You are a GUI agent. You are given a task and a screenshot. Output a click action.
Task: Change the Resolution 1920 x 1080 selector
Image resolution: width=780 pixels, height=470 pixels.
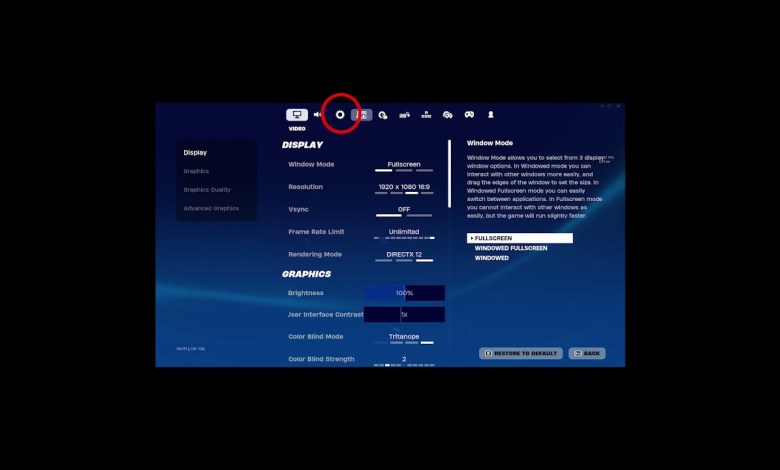[x=404, y=188]
